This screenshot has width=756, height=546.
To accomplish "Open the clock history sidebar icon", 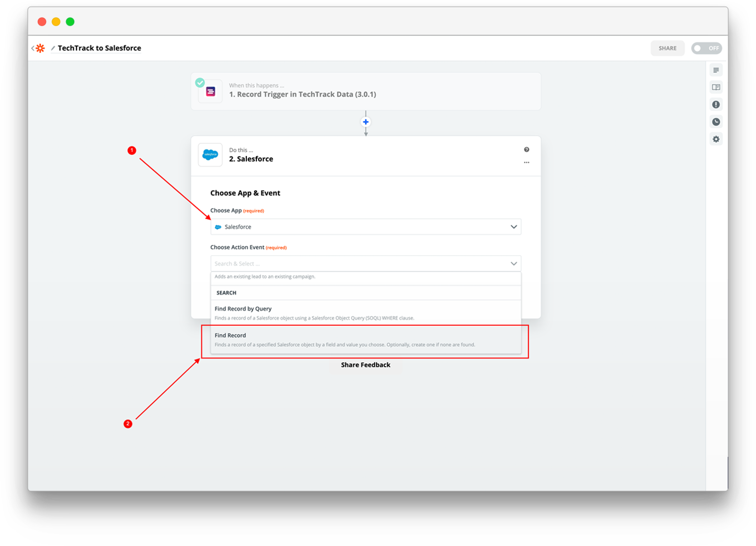I will [x=716, y=122].
